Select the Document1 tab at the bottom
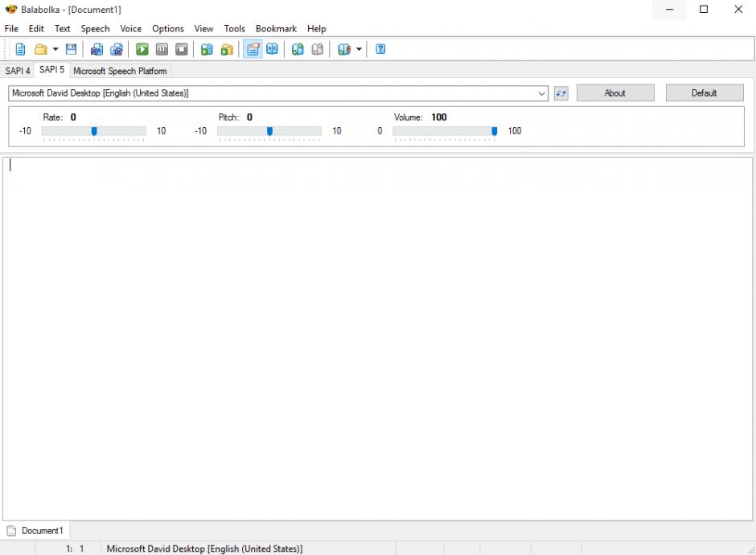Image resolution: width=756 pixels, height=555 pixels. [x=35, y=531]
